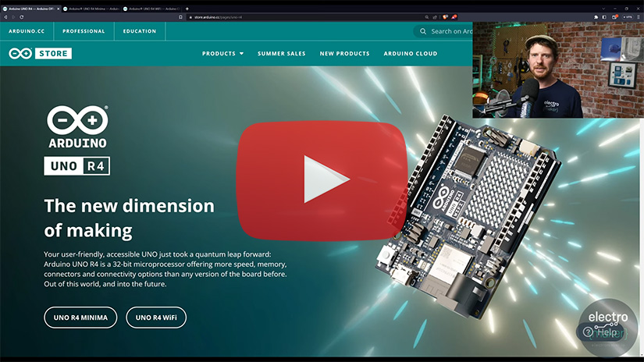Click the presenter webcam overlay

coord(558,70)
